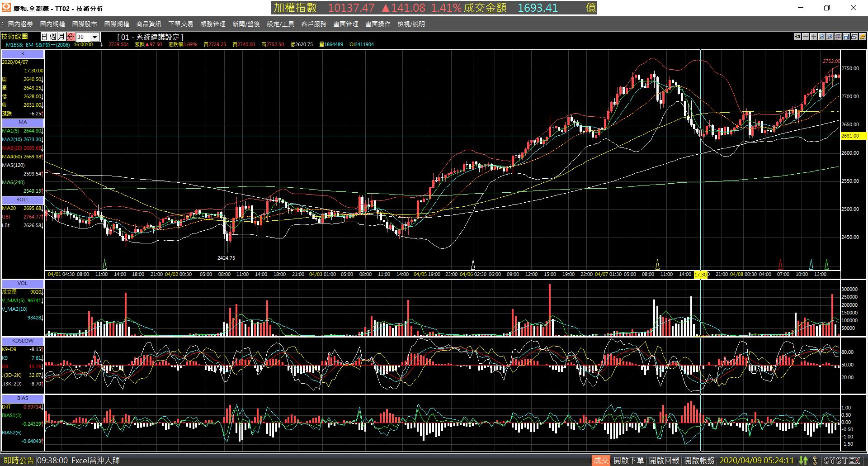Click the orange swap arrows icon
Image resolution: width=868 pixels, height=466 pixels.
863,37
